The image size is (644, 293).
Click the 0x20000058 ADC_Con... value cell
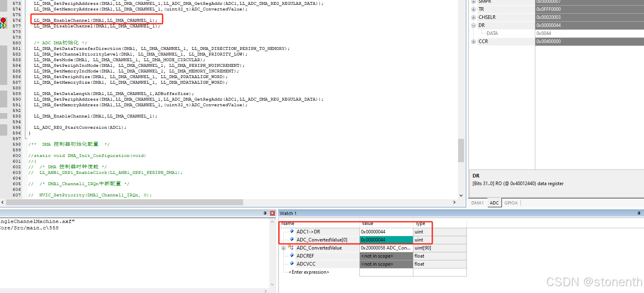pos(386,248)
